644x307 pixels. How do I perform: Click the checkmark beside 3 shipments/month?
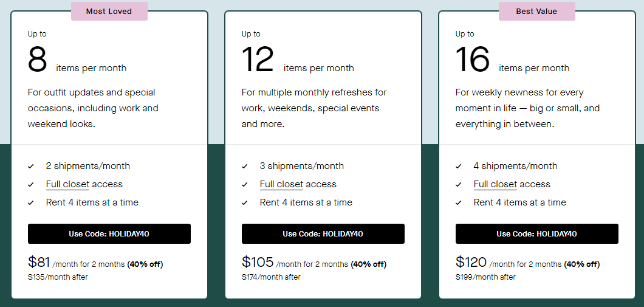click(245, 167)
